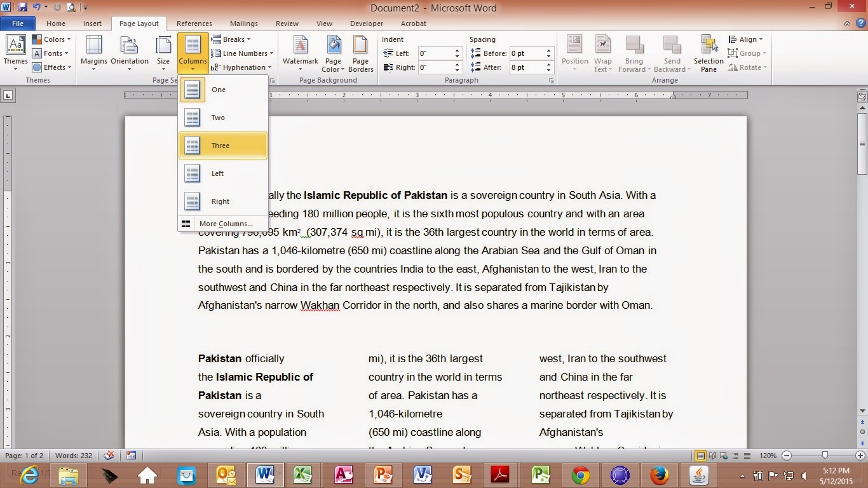Screen dimensions: 868x488
Task: Launch Firefox from the taskbar
Action: click(659, 475)
